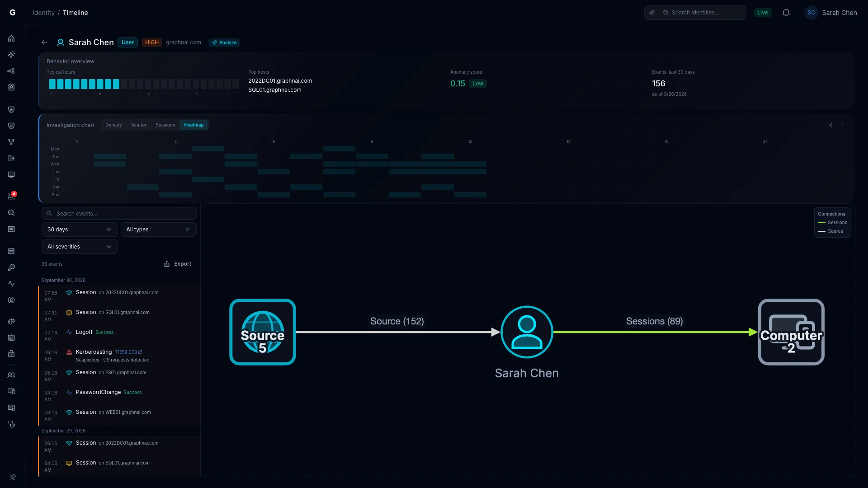Click the back arrow beside Sarah Chen
The image size is (868, 488).
point(44,42)
